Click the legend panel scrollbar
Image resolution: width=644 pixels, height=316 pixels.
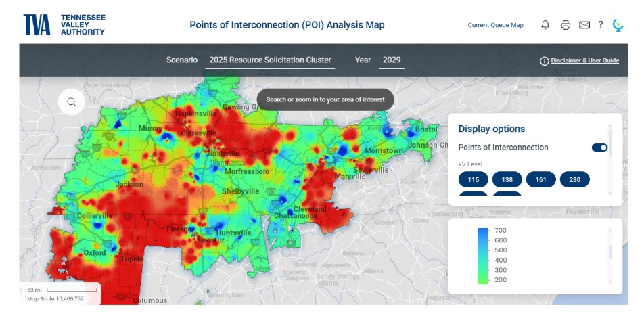coord(610,252)
